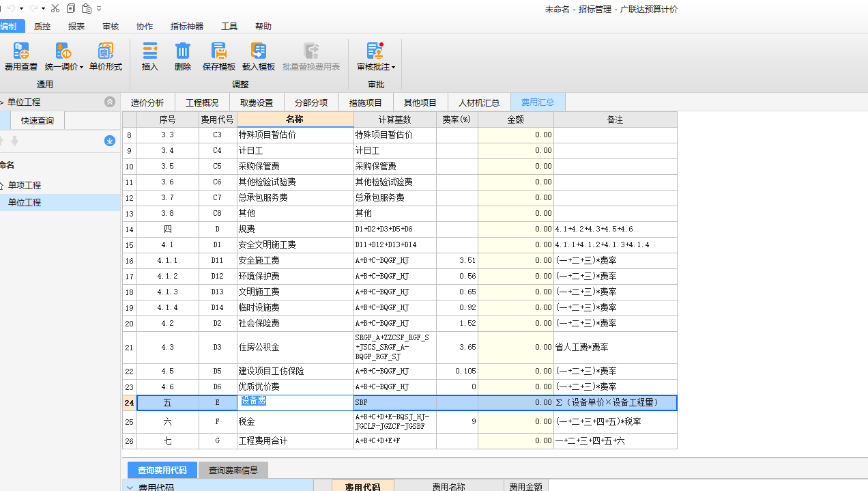
Task: Select the 规费 name cell
Action: [295, 229]
